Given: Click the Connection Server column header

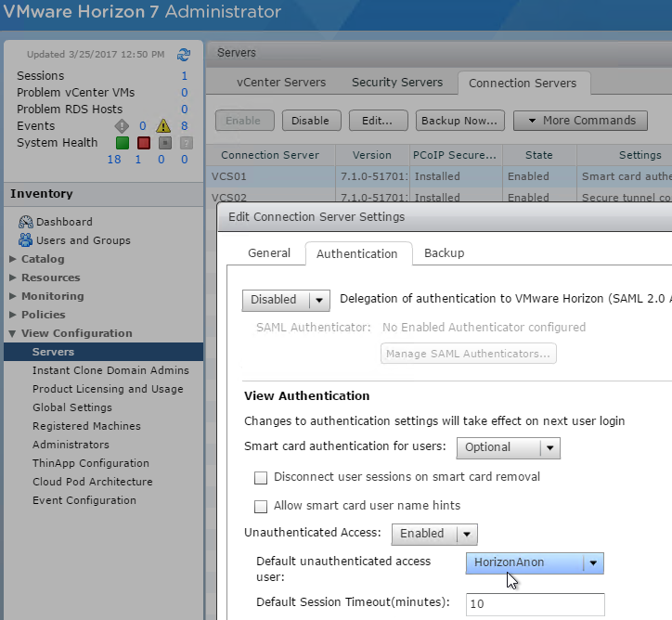Looking at the screenshot, I should tap(270, 155).
